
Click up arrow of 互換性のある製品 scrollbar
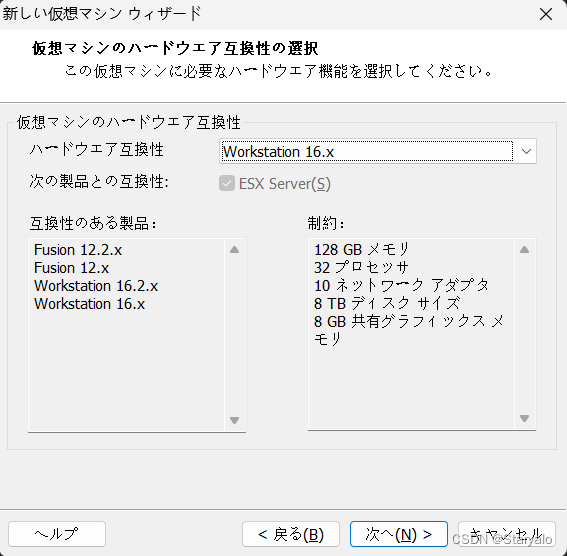[235, 249]
